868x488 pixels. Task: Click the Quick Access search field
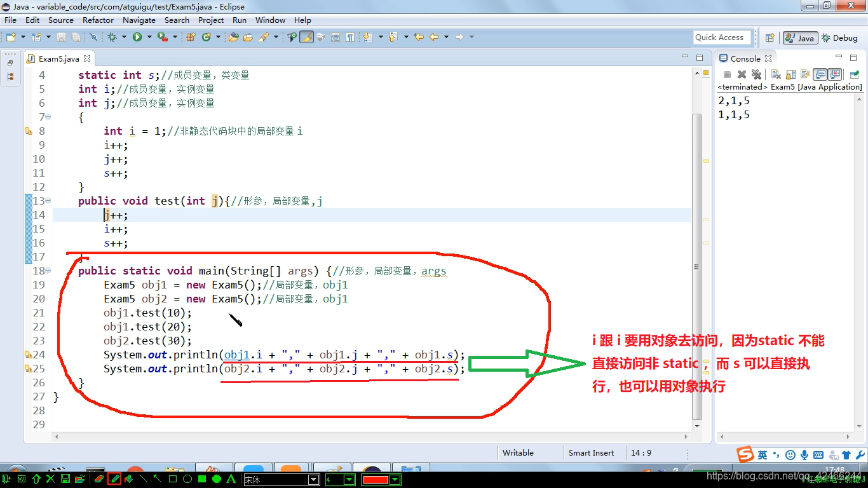point(722,37)
